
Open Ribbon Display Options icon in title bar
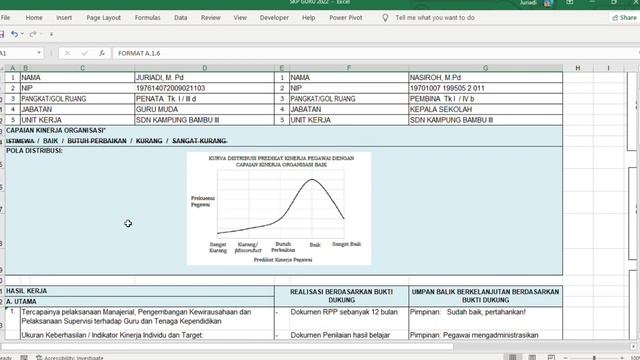point(569,2)
